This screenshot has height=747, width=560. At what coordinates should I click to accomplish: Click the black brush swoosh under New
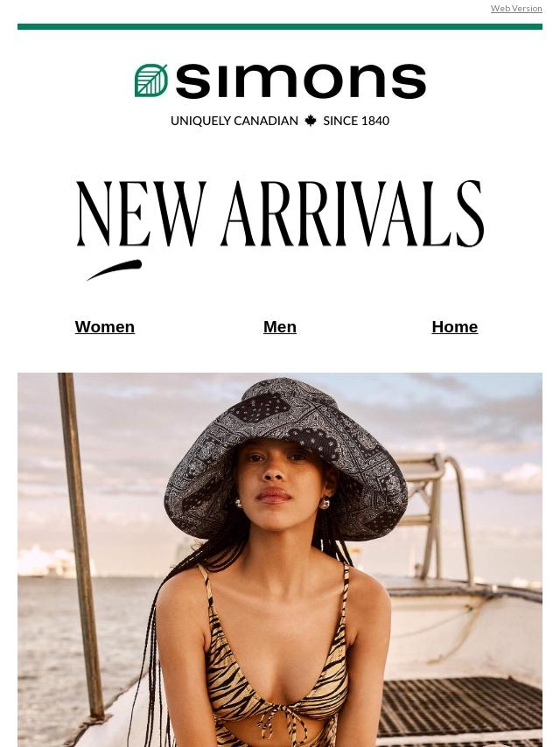click(115, 269)
